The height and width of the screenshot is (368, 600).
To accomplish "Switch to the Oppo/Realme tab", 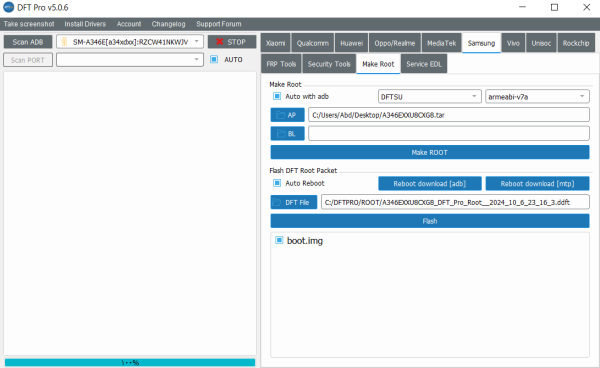I will click(x=395, y=43).
